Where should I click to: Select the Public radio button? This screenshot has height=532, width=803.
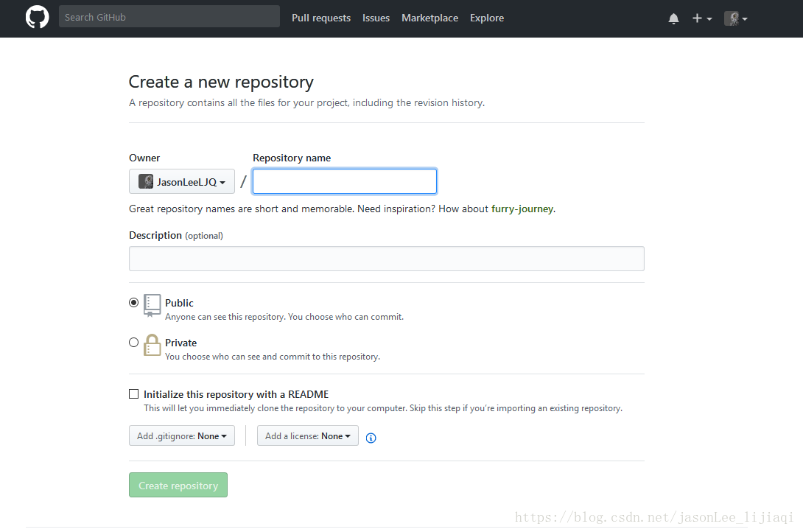133,303
